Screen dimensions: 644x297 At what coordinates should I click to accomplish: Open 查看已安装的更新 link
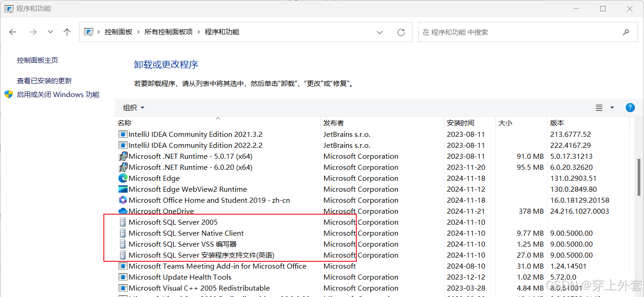coord(44,81)
